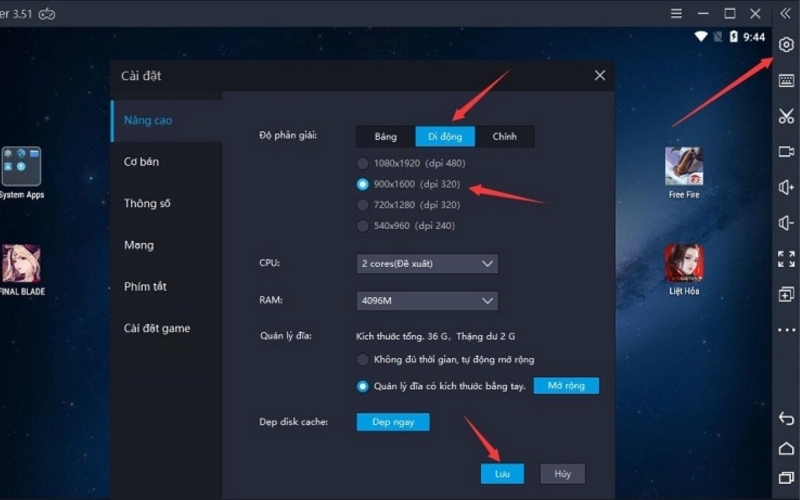Choose the automatic disk expansion radio option

coord(445,360)
